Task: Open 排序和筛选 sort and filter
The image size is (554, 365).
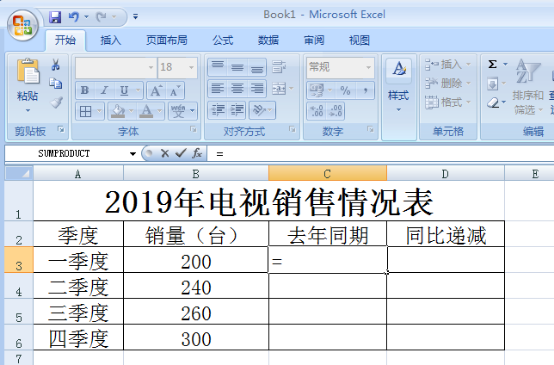Action: [528, 87]
